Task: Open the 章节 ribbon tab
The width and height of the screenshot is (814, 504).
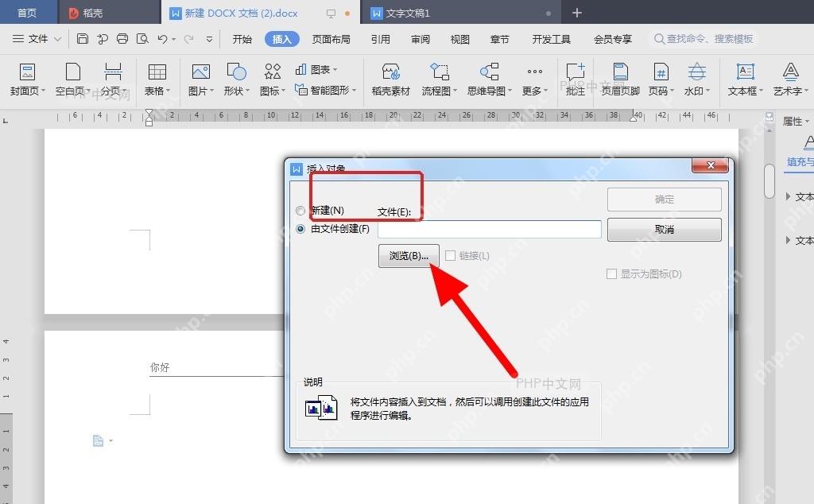Action: (499, 39)
